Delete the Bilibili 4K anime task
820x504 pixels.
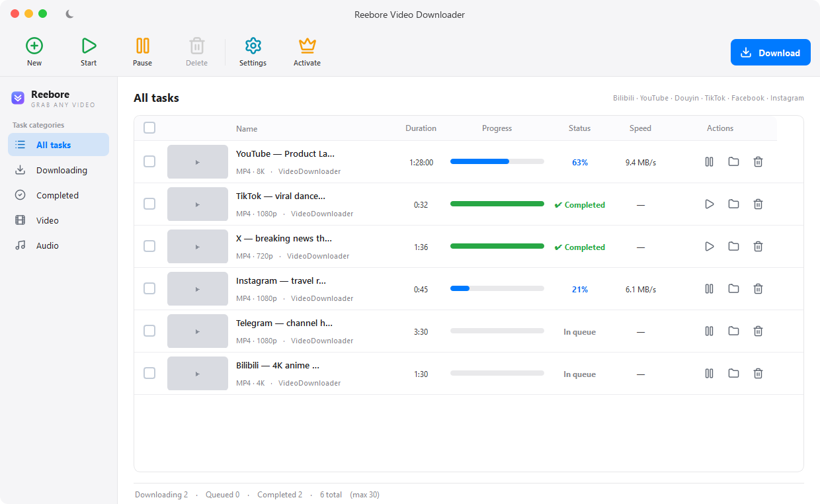[758, 374]
